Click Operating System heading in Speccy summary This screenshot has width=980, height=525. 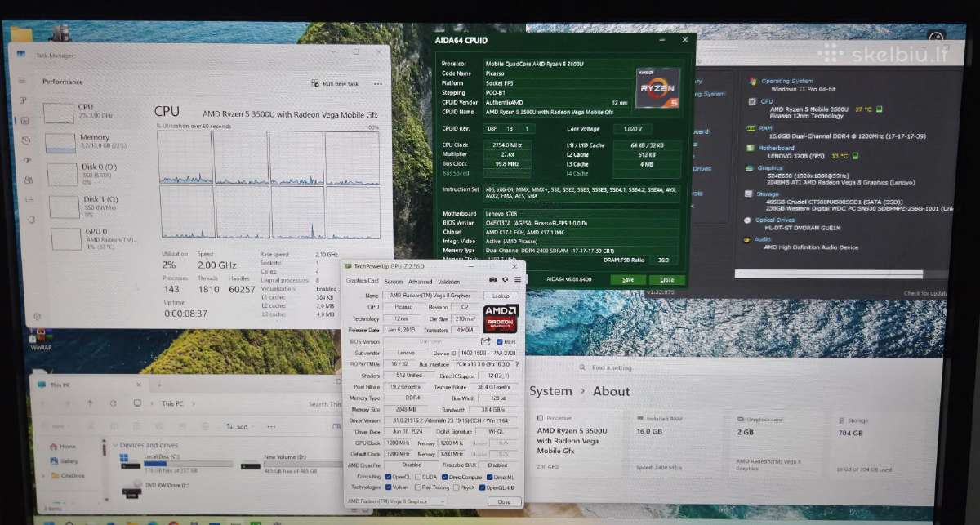pyautogui.click(x=788, y=81)
